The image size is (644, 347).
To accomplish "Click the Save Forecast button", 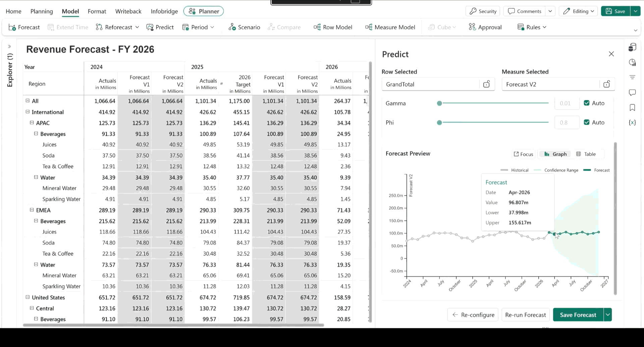I will coord(578,315).
